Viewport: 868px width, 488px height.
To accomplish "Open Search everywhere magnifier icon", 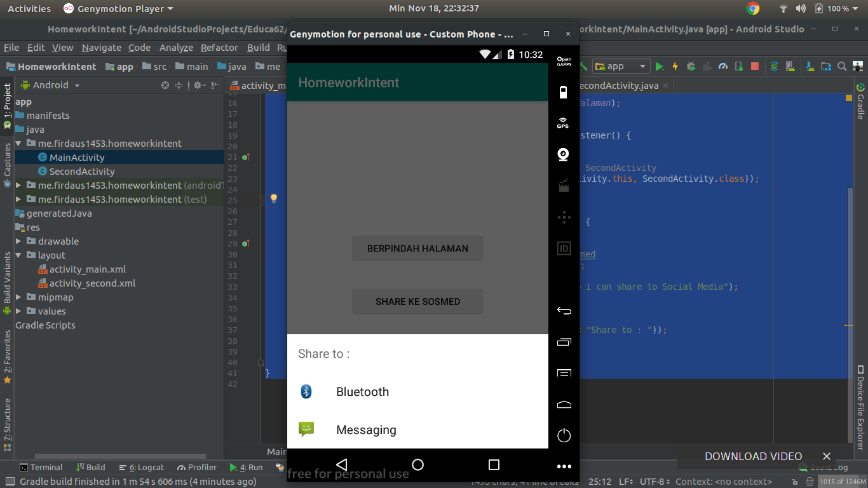I will tap(843, 65).
